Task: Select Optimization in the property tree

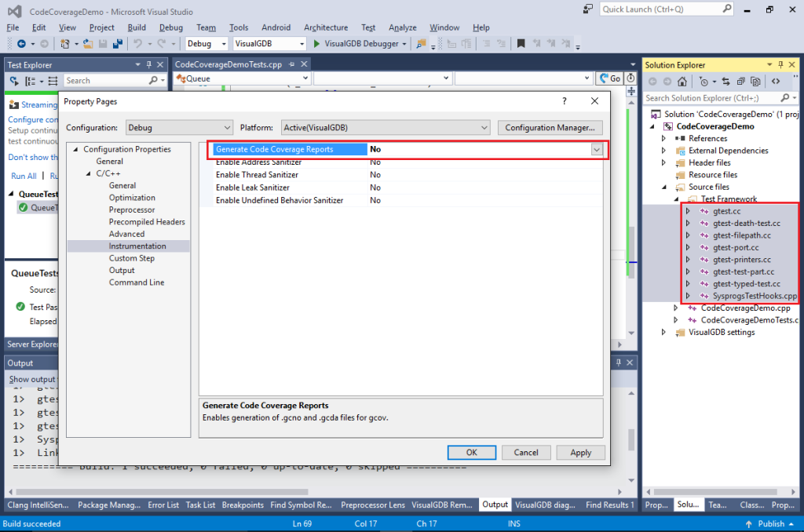Action: [132, 198]
